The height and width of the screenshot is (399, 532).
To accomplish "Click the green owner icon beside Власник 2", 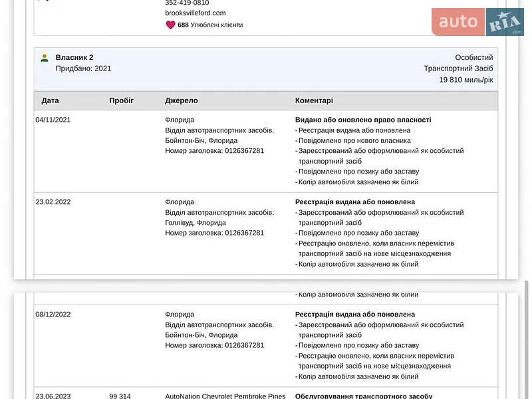I will point(45,58).
